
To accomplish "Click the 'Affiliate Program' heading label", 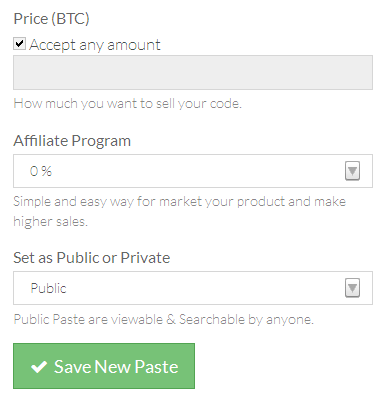I will tap(72, 141).
